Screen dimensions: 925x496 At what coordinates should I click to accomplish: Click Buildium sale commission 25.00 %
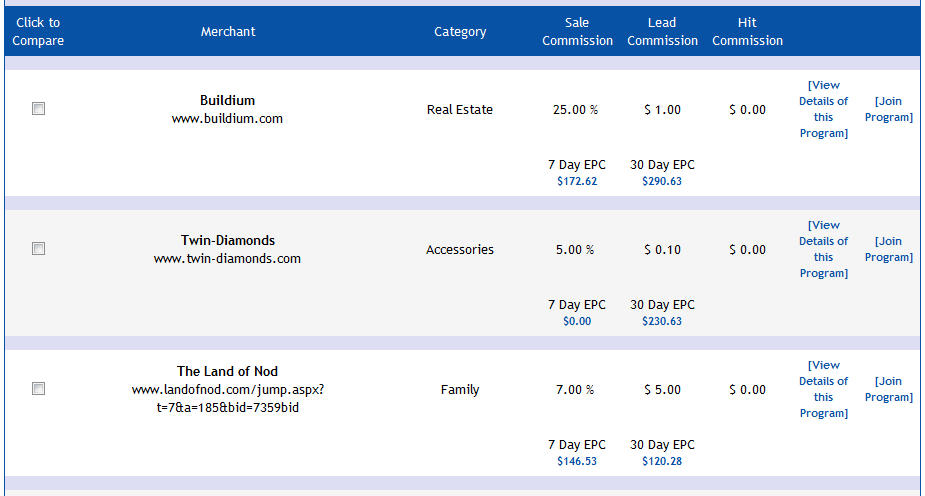pos(575,110)
